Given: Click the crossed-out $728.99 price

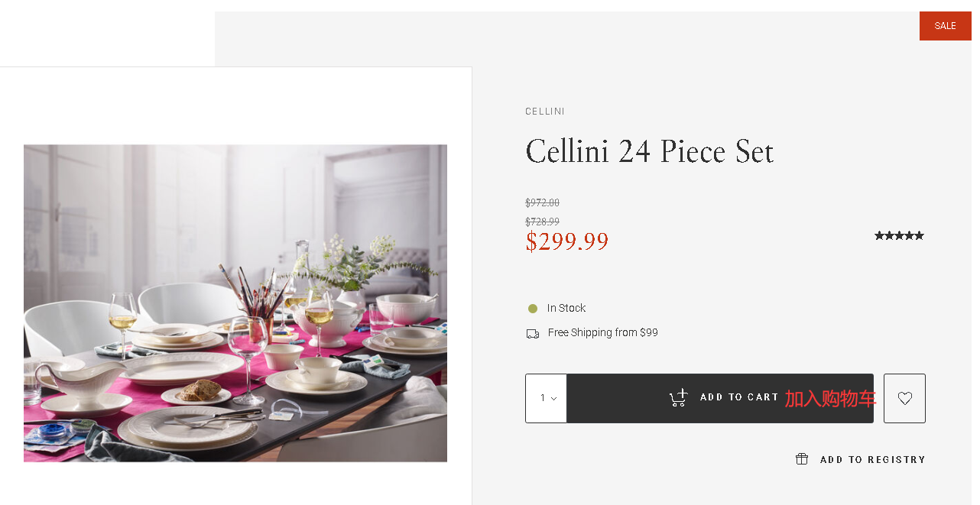Looking at the screenshot, I should pos(542,222).
